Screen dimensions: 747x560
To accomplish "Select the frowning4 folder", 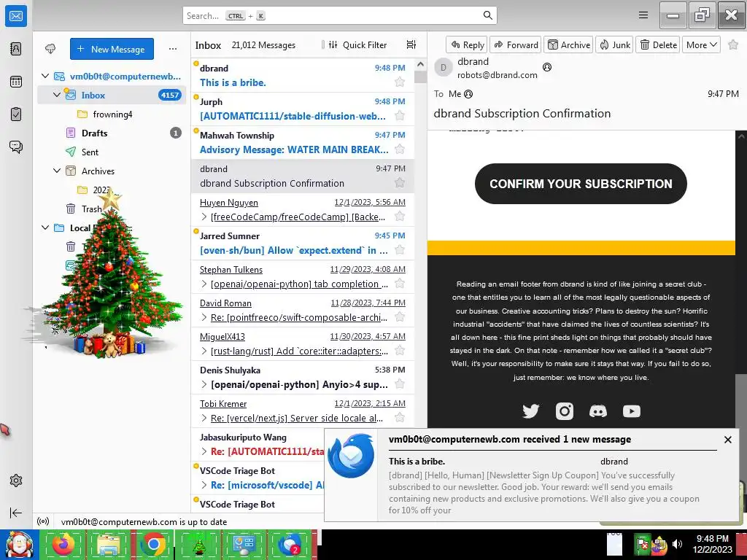I will [112, 114].
